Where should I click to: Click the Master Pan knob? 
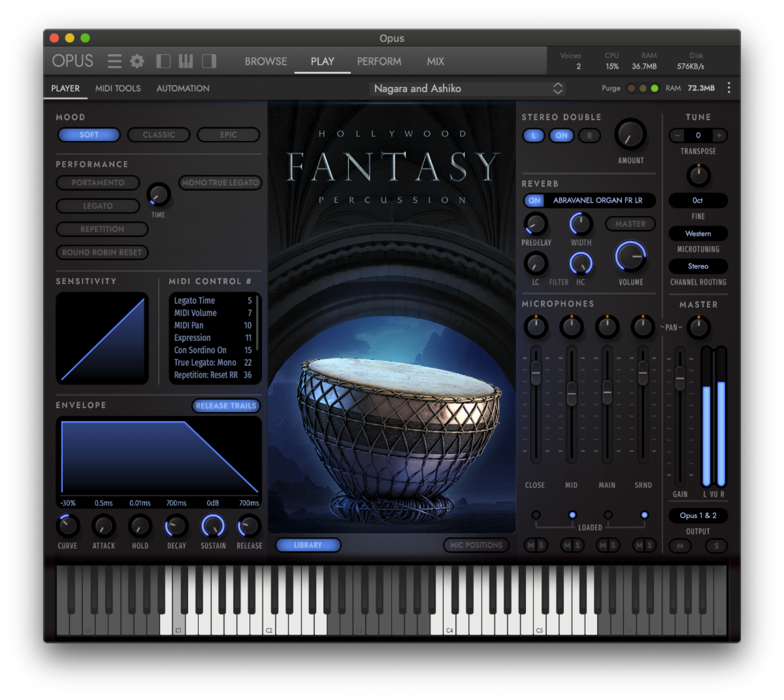(699, 327)
